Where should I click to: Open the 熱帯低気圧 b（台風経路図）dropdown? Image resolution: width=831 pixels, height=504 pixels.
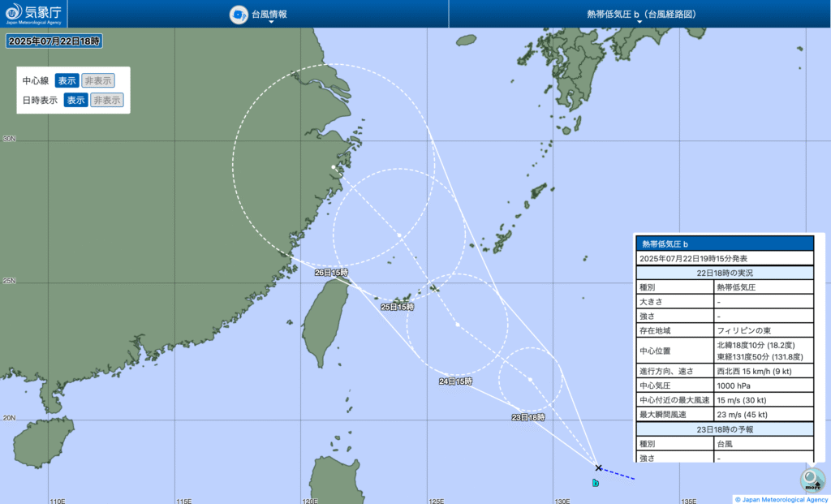(x=640, y=15)
